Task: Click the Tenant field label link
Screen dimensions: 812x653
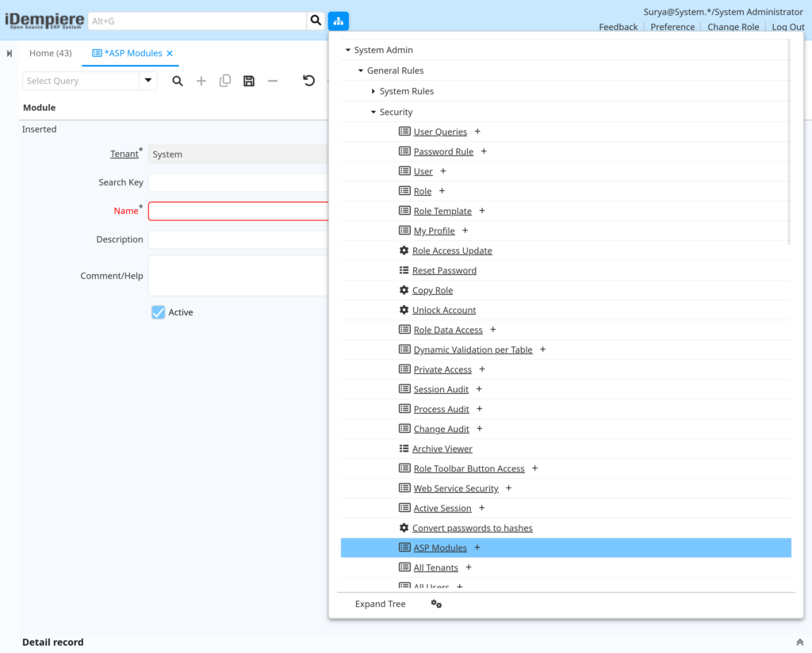Action: [124, 154]
